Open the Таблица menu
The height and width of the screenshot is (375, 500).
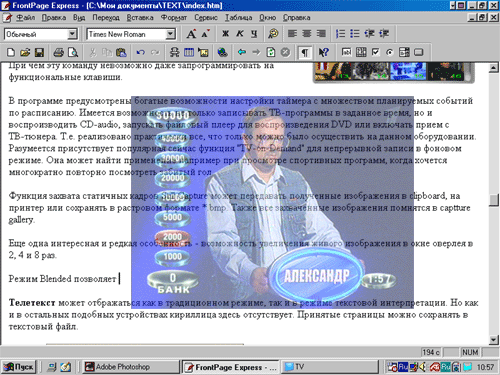pos(238,17)
